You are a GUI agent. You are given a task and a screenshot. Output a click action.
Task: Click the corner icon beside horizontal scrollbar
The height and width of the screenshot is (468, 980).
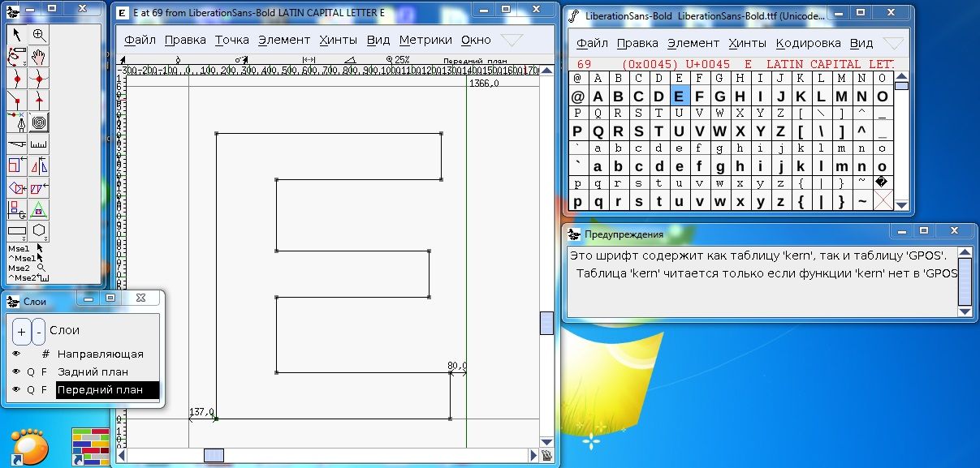pyautogui.click(x=547, y=455)
